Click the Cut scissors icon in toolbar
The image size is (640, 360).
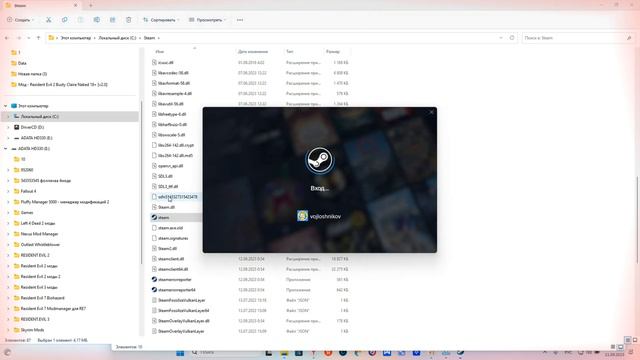coord(49,20)
